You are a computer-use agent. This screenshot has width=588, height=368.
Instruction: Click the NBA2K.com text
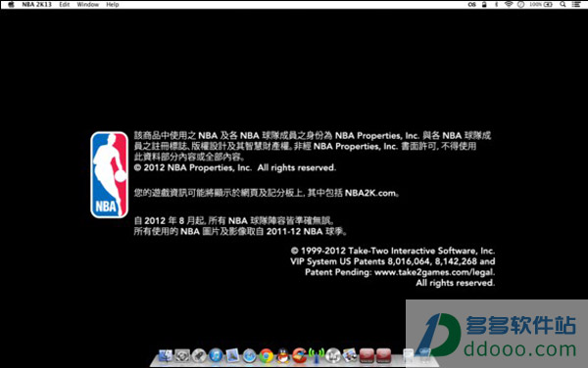370,193
